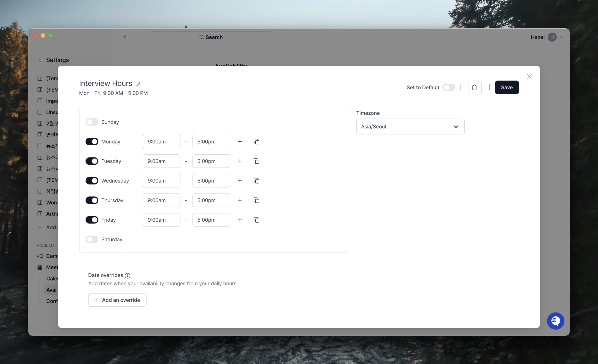Enable the Sunday availability toggle

92,122
